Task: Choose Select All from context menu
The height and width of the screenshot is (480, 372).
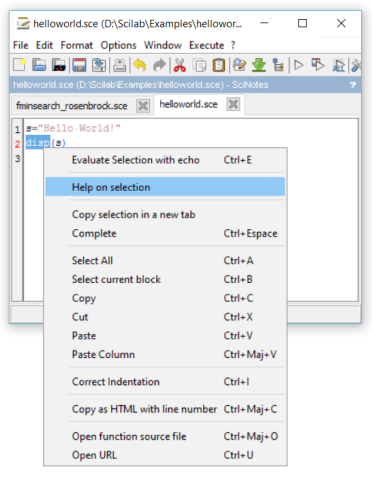Action: (165, 260)
